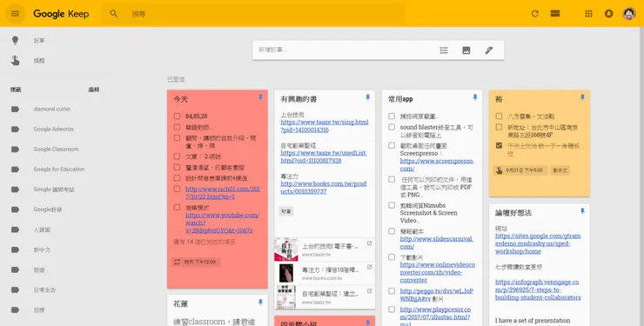The image size is (644, 326).
Task: Refresh notes with the reload icon
Action: tap(534, 14)
